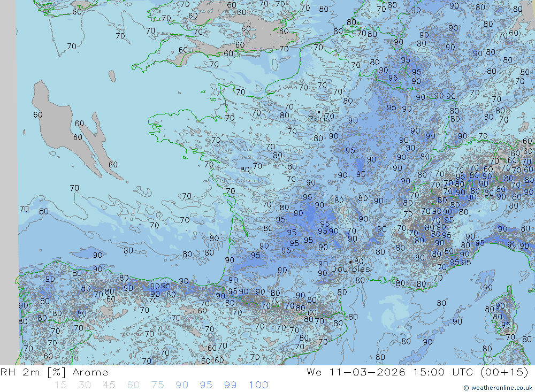Click the Paris city label
Screen dimensions: 535x392
[318, 119]
